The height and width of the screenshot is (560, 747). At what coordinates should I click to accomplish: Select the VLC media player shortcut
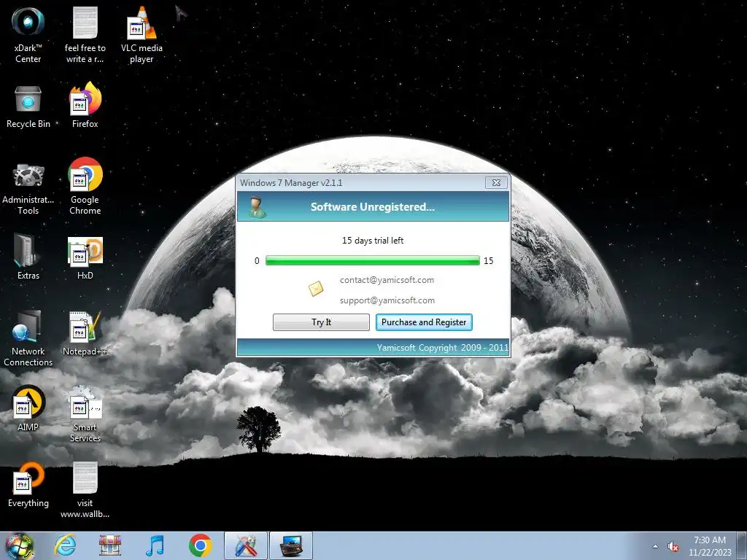tap(142, 34)
